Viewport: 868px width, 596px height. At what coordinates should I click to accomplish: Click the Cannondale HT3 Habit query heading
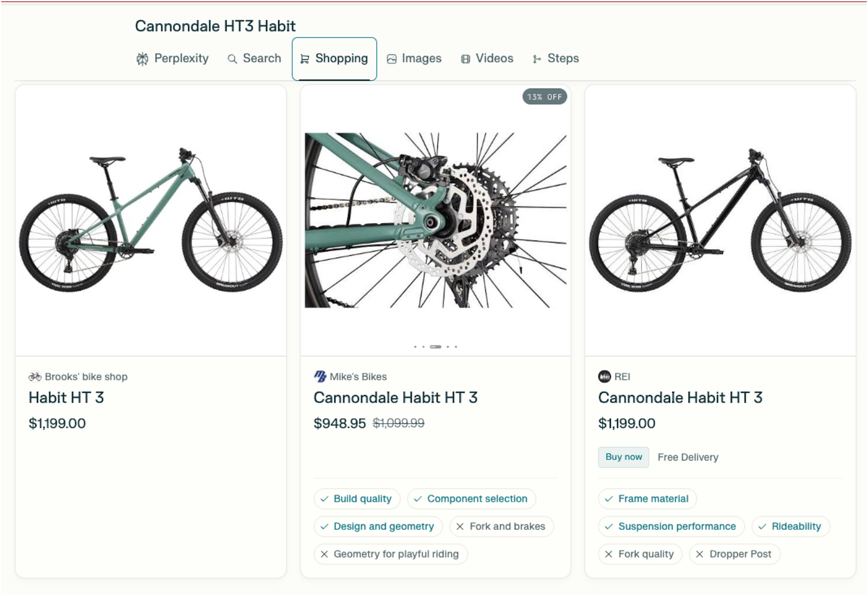click(x=215, y=26)
